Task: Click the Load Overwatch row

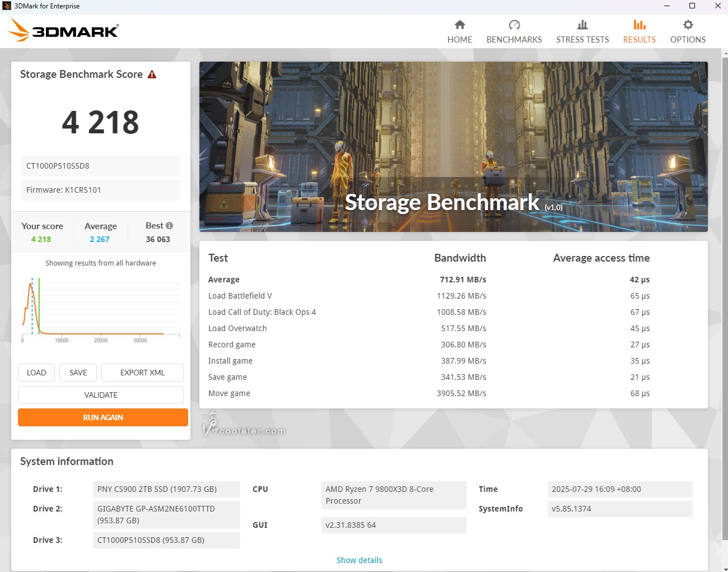Action: (429, 328)
